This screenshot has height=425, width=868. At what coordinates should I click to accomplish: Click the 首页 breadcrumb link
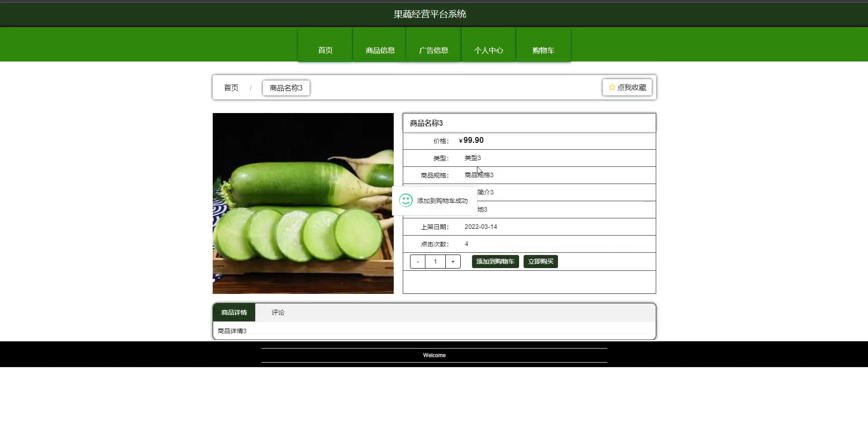[231, 88]
